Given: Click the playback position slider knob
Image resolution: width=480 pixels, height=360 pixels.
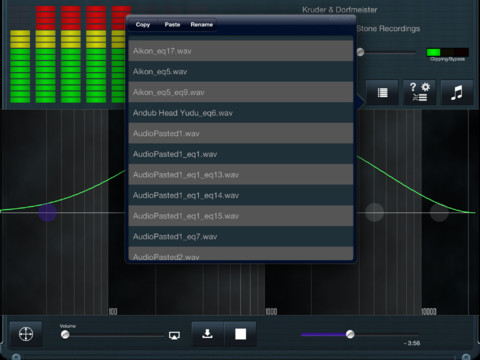Looking at the screenshot, I should click(350, 334).
